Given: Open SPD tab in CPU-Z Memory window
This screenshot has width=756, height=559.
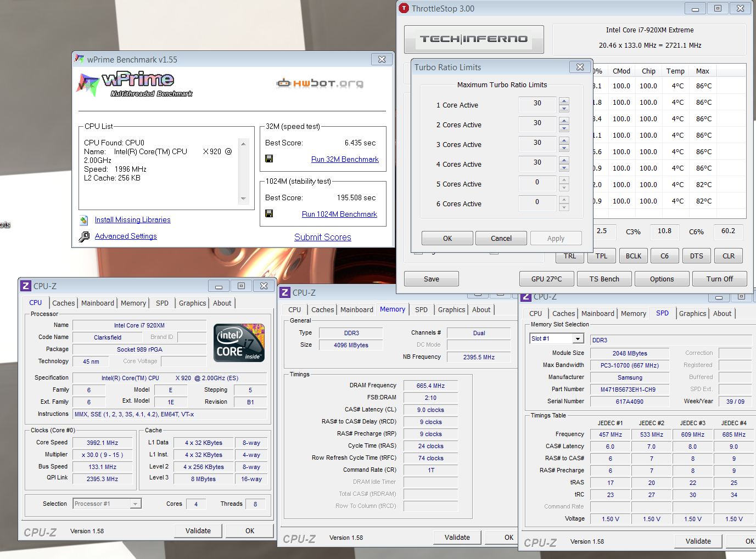Looking at the screenshot, I should pyautogui.click(x=422, y=309).
